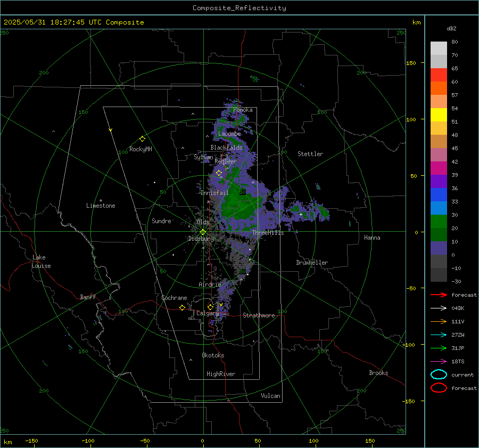The width and height of the screenshot is (479, 448).
Task: Click the yellow arrow marker east of Calgary
Action: (x=221, y=305)
